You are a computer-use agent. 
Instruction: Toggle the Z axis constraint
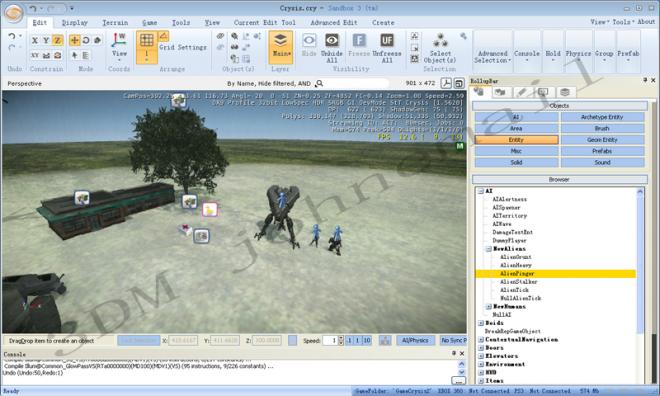click(57, 40)
